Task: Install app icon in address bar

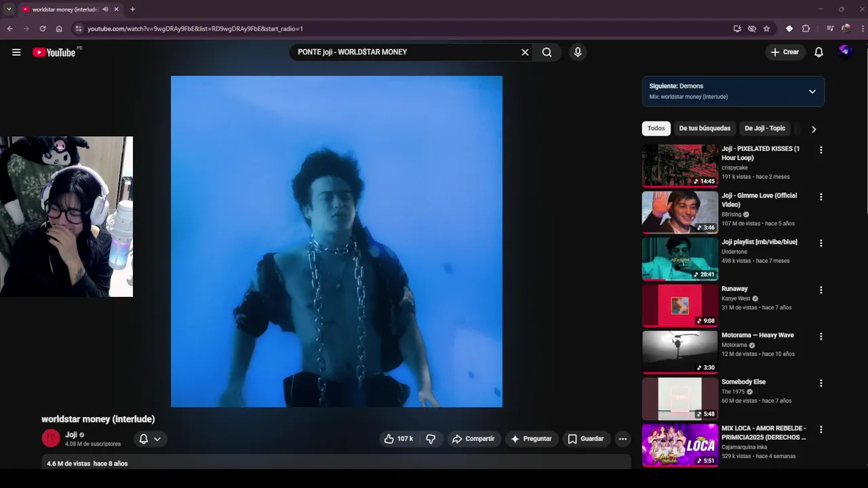Action: [737, 28]
